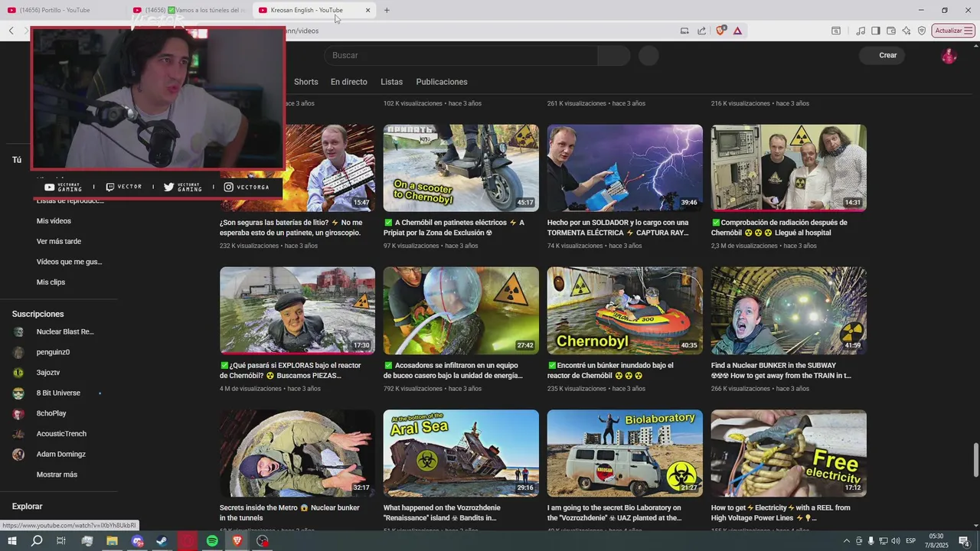Viewport: 980px width, 551px height.
Task: Click the Crear button
Action: tap(881, 55)
